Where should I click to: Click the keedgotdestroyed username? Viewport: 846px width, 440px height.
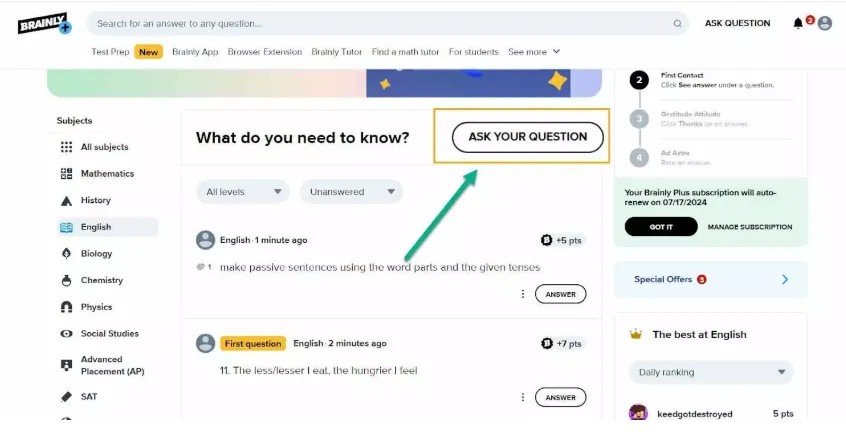coord(695,414)
